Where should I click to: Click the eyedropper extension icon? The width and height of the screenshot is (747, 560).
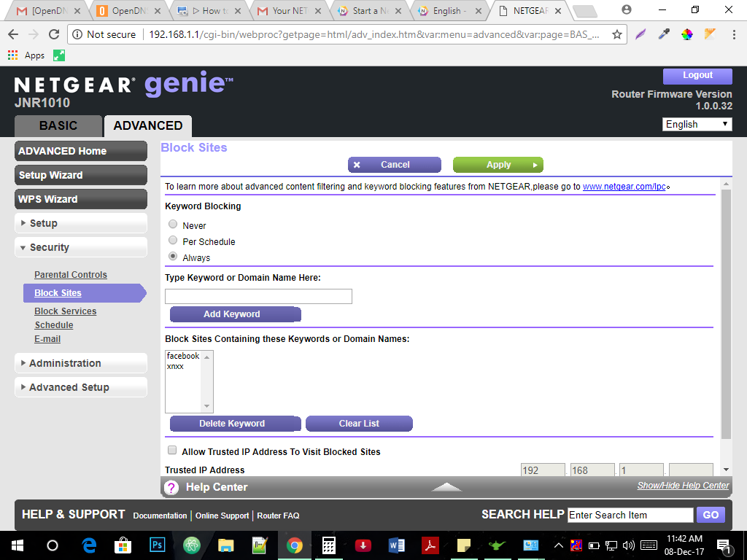(664, 34)
